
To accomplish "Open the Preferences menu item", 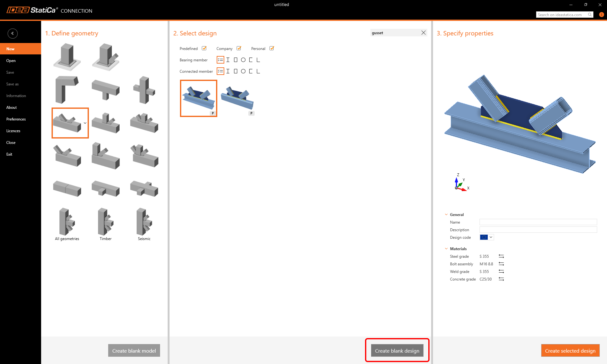I will pyautogui.click(x=16, y=119).
